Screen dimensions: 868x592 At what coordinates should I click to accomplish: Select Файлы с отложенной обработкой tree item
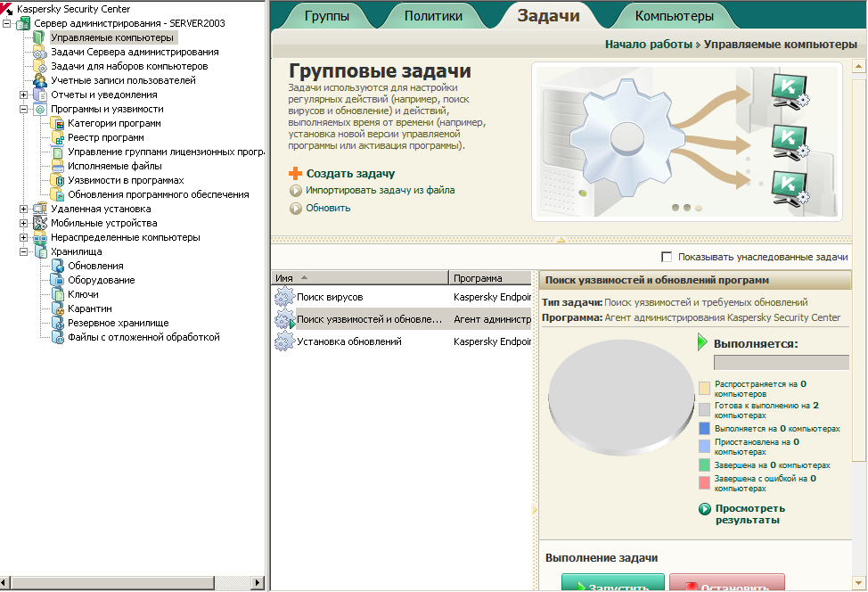pyautogui.click(x=143, y=337)
